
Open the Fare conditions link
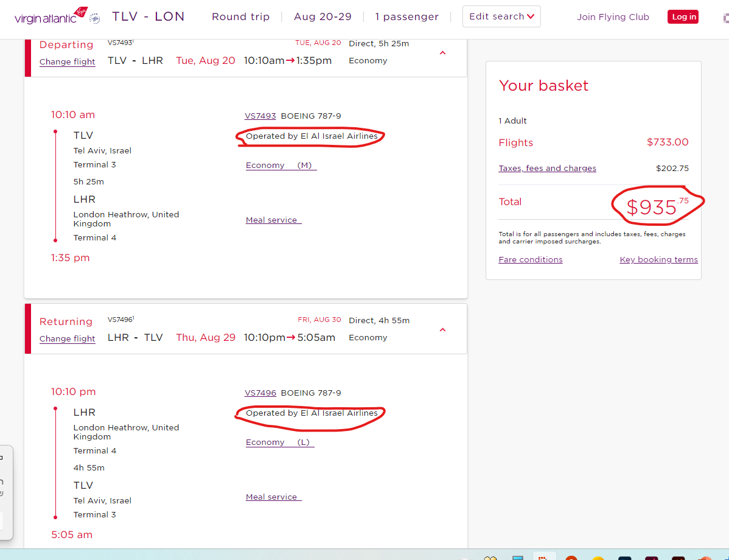(x=531, y=259)
